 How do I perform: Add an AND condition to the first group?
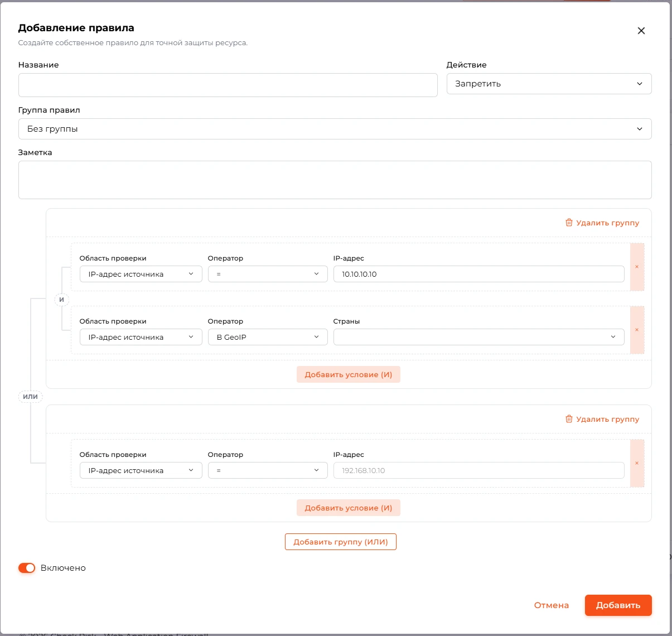[x=349, y=374]
